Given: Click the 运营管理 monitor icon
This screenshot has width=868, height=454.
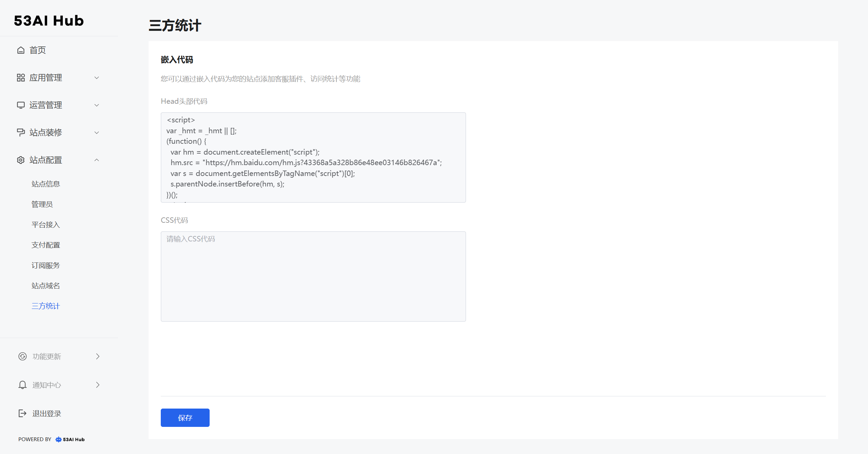Looking at the screenshot, I should tap(21, 105).
